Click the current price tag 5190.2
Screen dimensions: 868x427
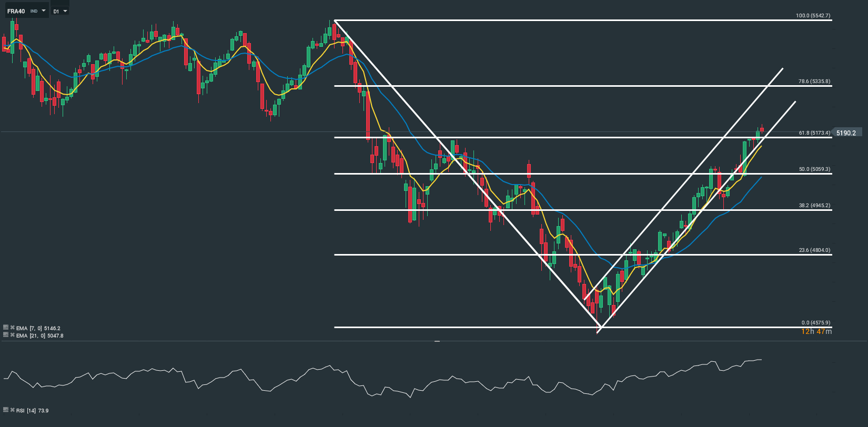click(x=846, y=133)
